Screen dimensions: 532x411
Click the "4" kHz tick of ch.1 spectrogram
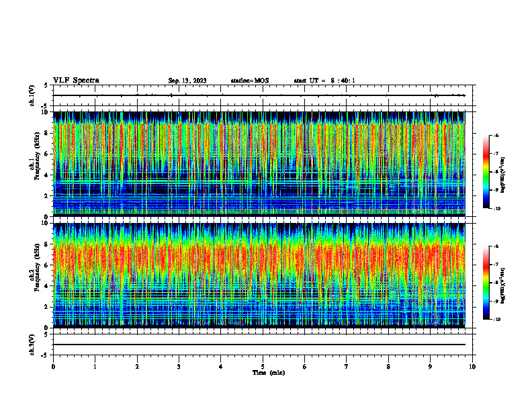coord(47,175)
